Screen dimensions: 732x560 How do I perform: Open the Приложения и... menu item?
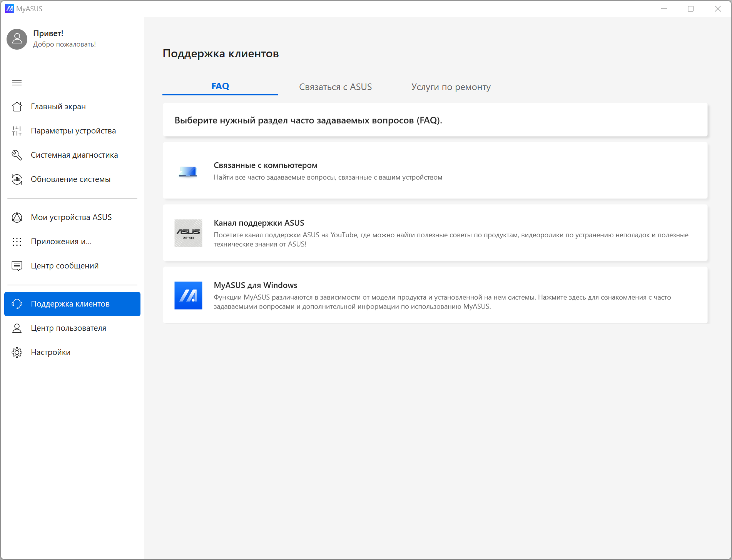click(72, 242)
